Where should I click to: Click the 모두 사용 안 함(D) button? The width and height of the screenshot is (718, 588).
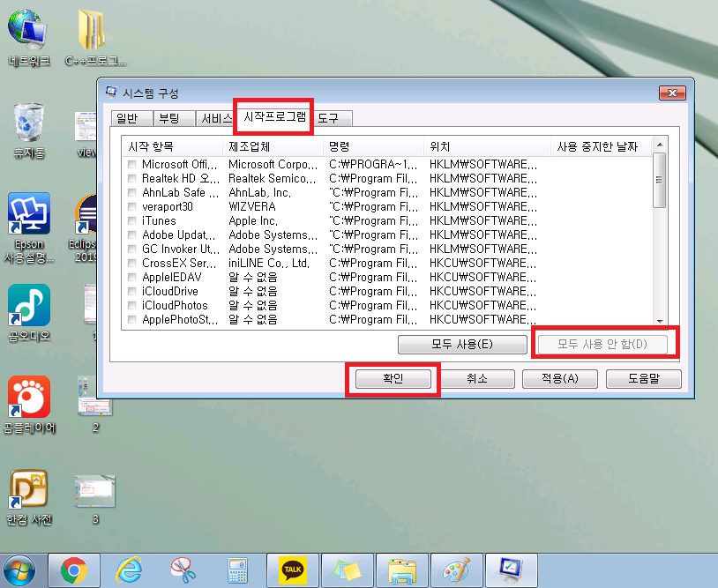pos(602,344)
